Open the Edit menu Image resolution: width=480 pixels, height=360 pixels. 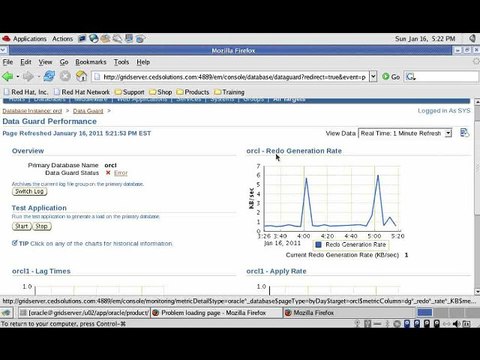[x=26, y=62]
